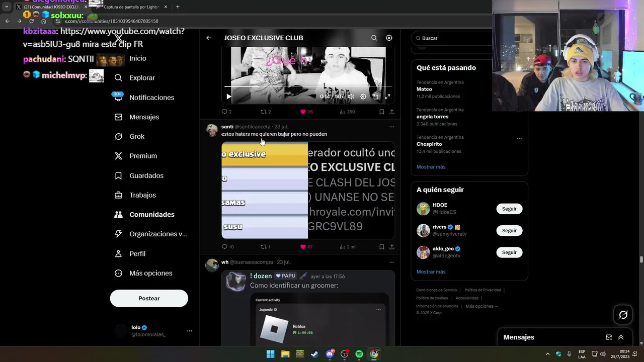Open more options on santi's post
This screenshot has width=644, height=362.
392,127
